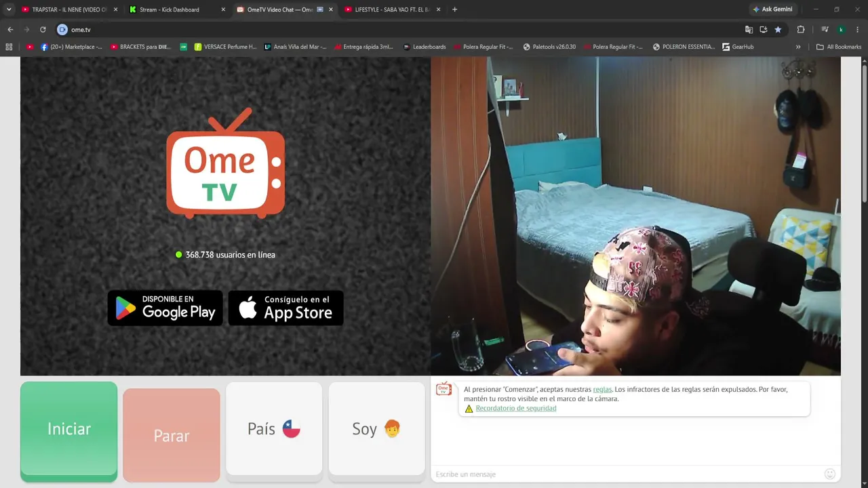Image resolution: width=868 pixels, height=488 pixels.
Task: Open the Anaís Viña del Mar bookmark
Action: click(x=296, y=47)
